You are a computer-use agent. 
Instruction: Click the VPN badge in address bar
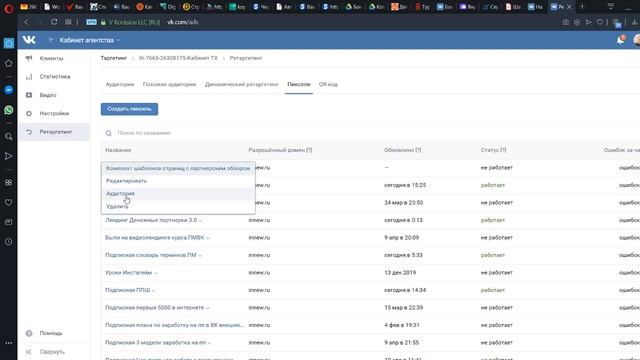click(91, 22)
